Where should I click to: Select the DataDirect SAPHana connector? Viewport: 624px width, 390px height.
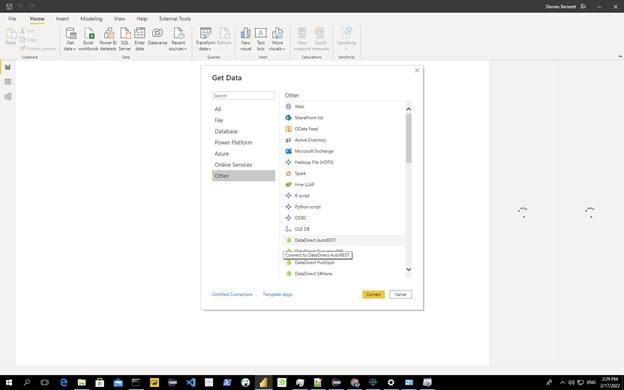coord(344,274)
